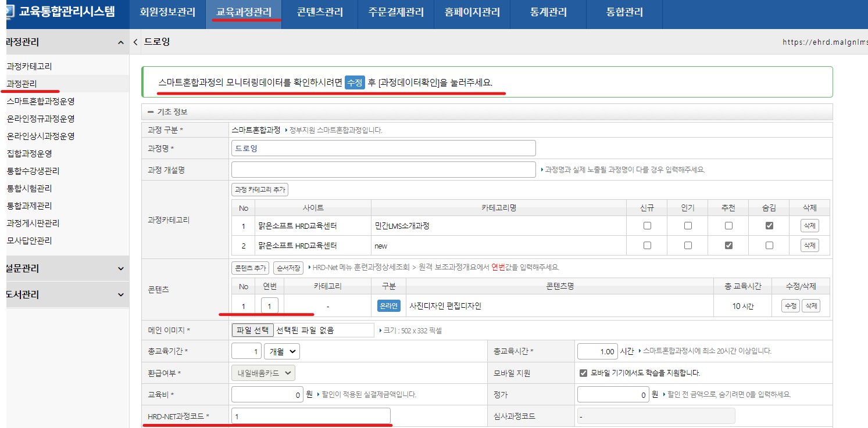This screenshot has width=868, height=428.
Task: Open the 개월 period unit dropdown
Action: (282, 351)
